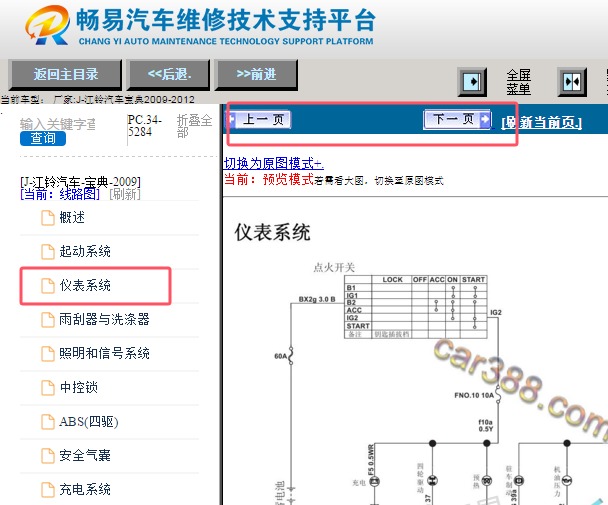
Task: Click the 当前：线路图 label
Action: click(x=60, y=194)
